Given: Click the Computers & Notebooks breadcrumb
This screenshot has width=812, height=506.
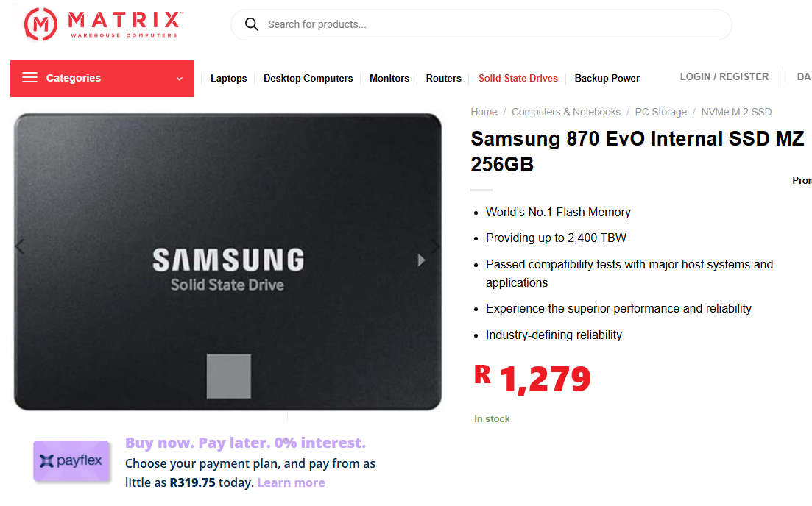Looking at the screenshot, I should tap(566, 111).
